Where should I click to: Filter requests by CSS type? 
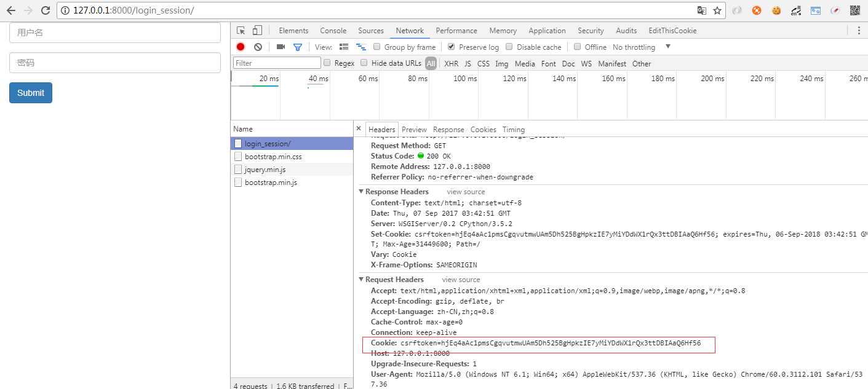484,63
